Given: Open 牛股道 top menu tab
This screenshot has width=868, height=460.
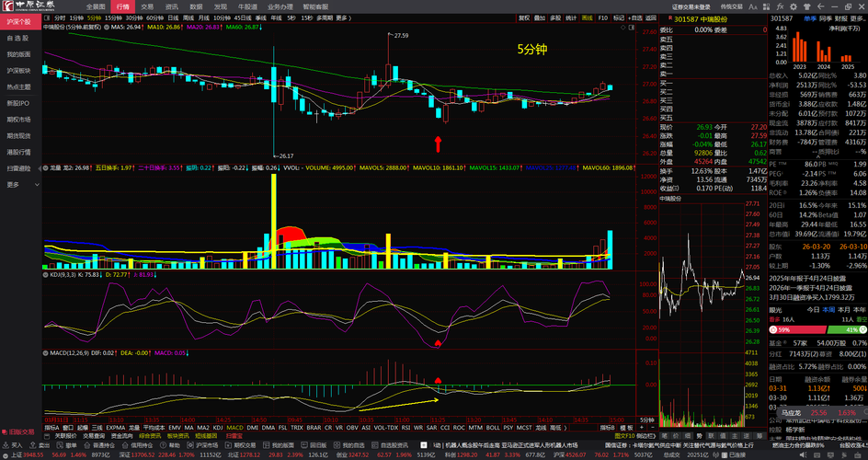Looking at the screenshot, I should [x=247, y=6].
